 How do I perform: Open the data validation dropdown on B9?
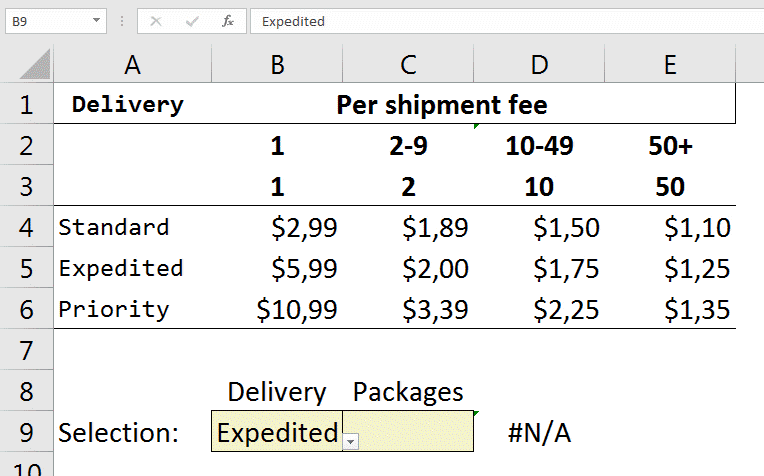point(351,441)
